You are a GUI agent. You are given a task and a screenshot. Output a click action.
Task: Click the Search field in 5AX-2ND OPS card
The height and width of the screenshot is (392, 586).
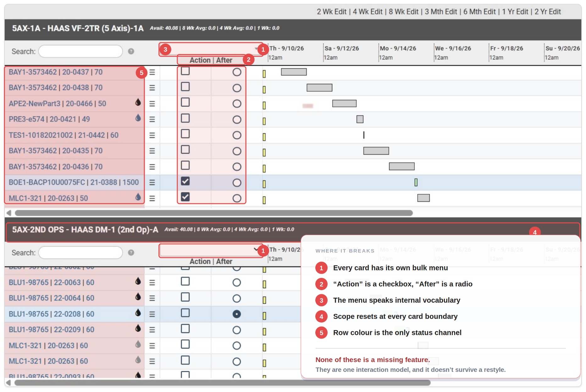[x=80, y=252]
